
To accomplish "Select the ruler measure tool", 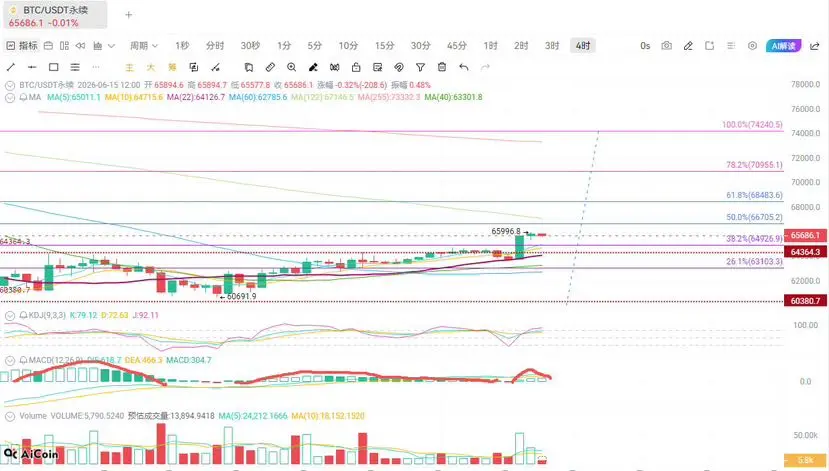I will [x=270, y=67].
